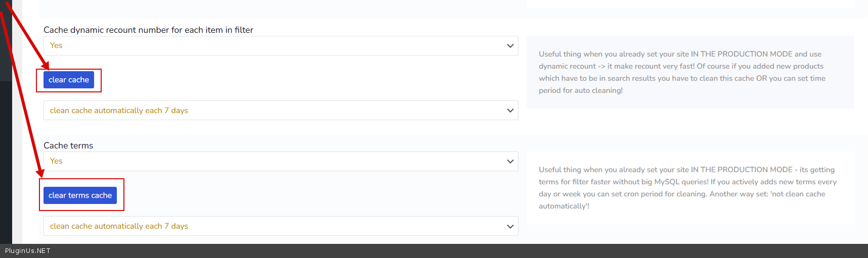Click the blue "clear cache" button
The width and height of the screenshot is (868, 258).
(x=69, y=80)
